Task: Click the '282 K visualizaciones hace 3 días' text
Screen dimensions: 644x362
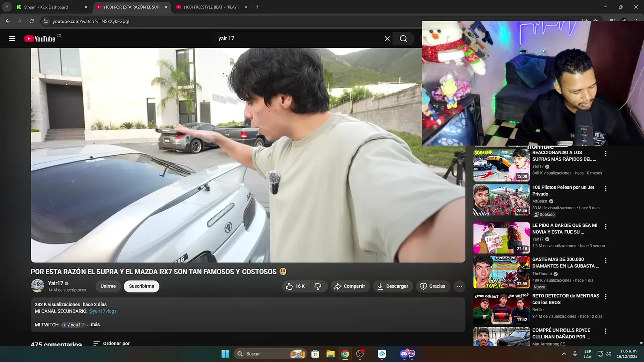Action: click(70, 304)
